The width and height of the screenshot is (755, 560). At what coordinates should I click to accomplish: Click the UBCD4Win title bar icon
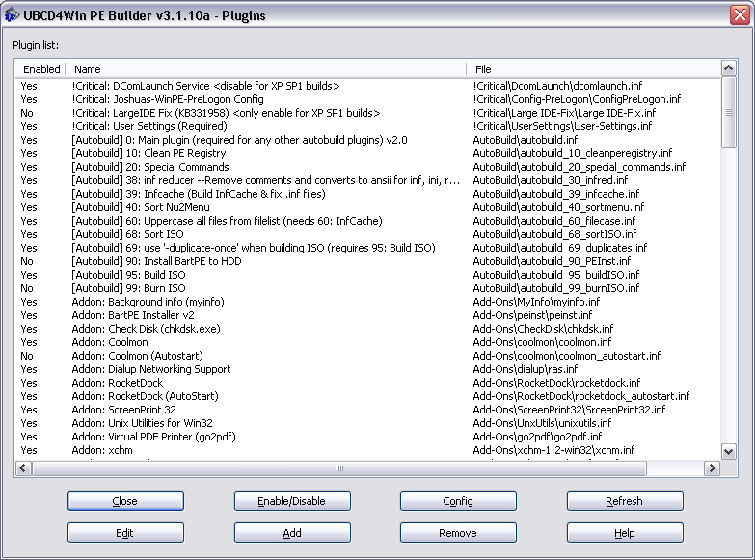pos(12,14)
